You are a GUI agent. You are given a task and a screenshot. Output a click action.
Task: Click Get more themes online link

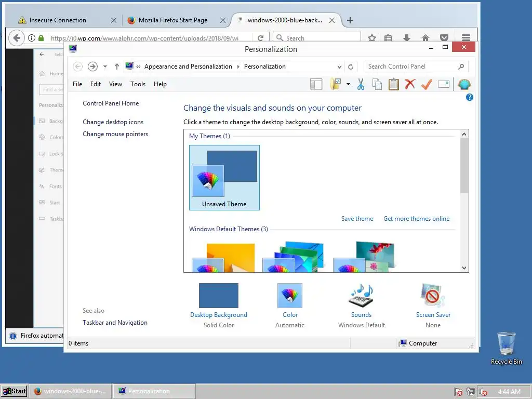click(x=416, y=219)
